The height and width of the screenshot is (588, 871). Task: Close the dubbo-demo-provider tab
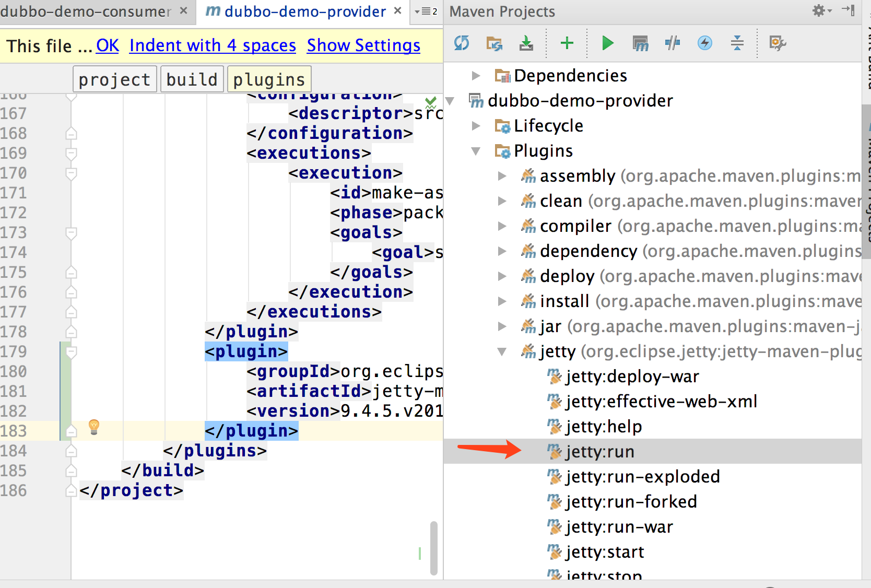pyautogui.click(x=398, y=10)
